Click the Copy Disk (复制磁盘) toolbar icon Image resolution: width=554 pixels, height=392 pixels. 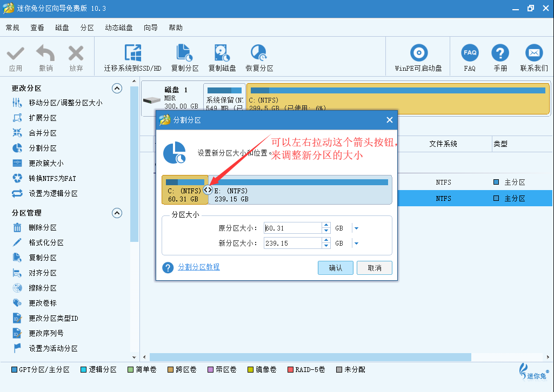click(222, 53)
